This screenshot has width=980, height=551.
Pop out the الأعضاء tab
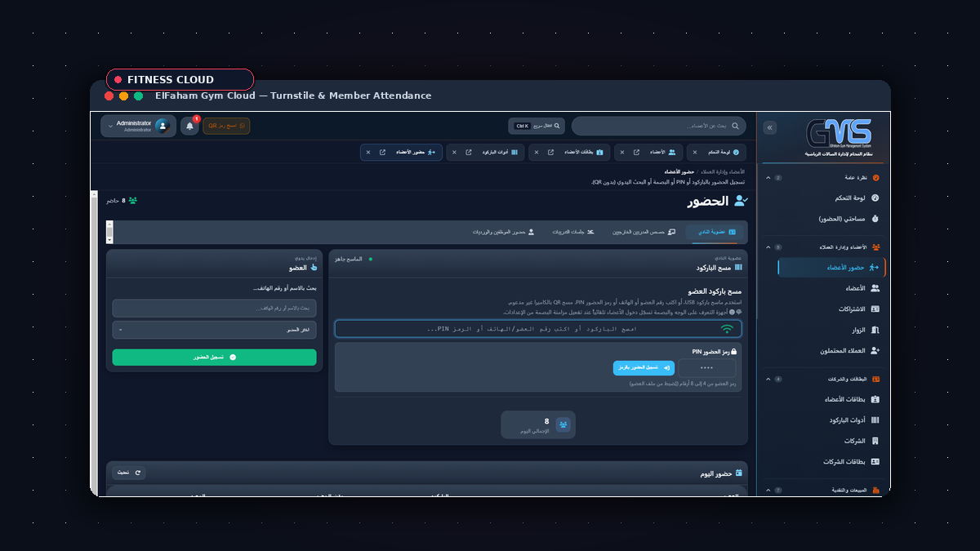[x=636, y=153]
